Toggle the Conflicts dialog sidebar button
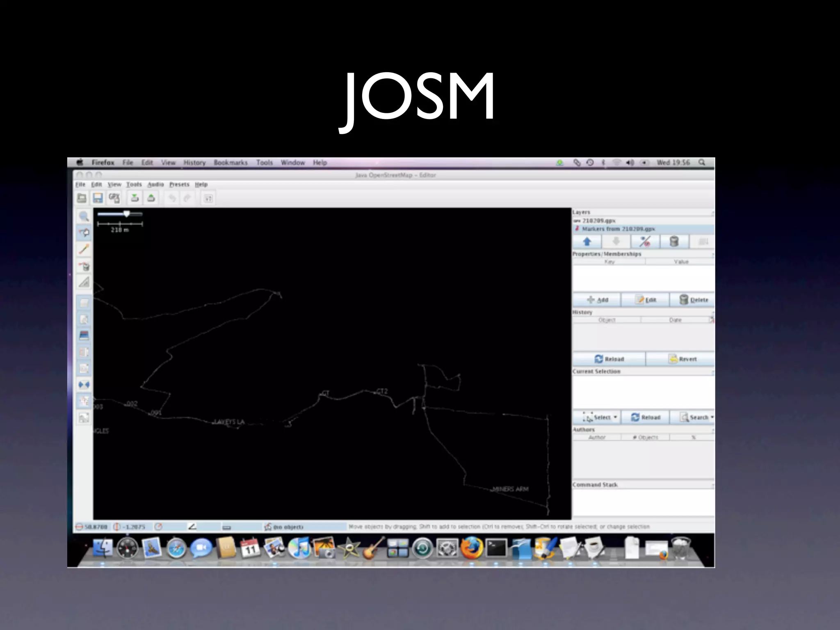This screenshot has height=630, width=840. (x=84, y=385)
